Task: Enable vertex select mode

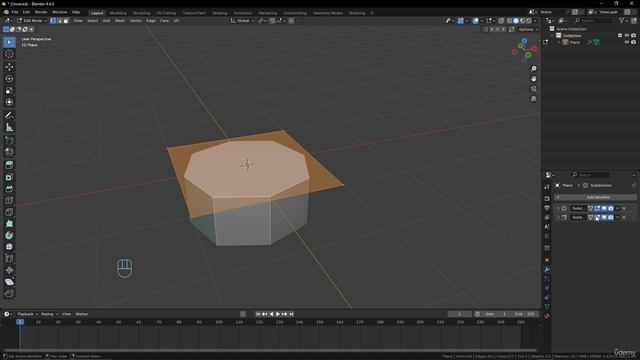Action: click(53, 20)
